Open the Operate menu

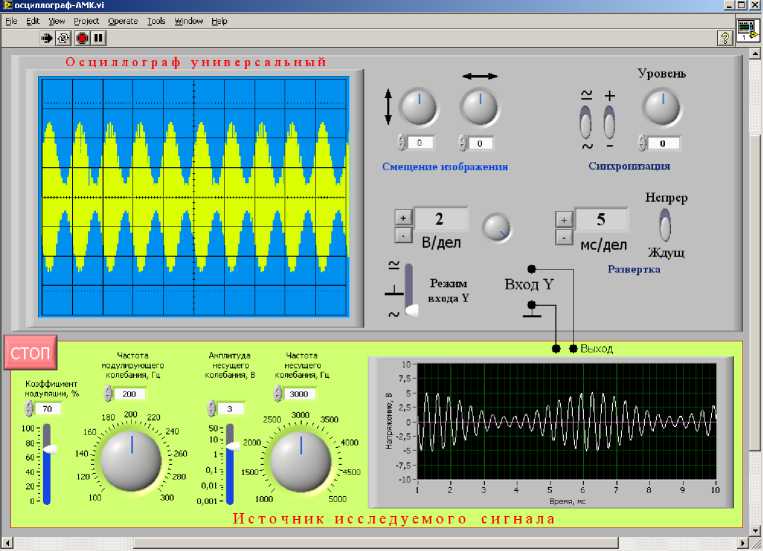coord(123,20)
